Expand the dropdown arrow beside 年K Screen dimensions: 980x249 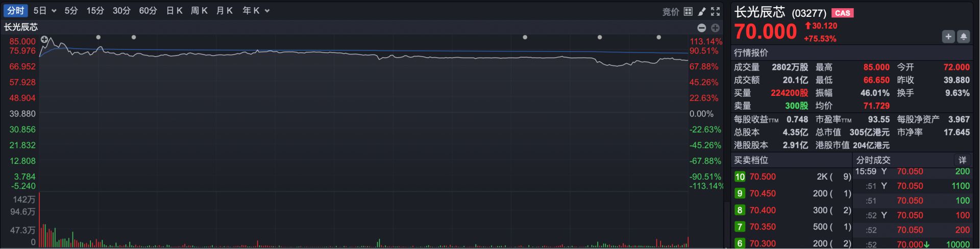(267, 11)
